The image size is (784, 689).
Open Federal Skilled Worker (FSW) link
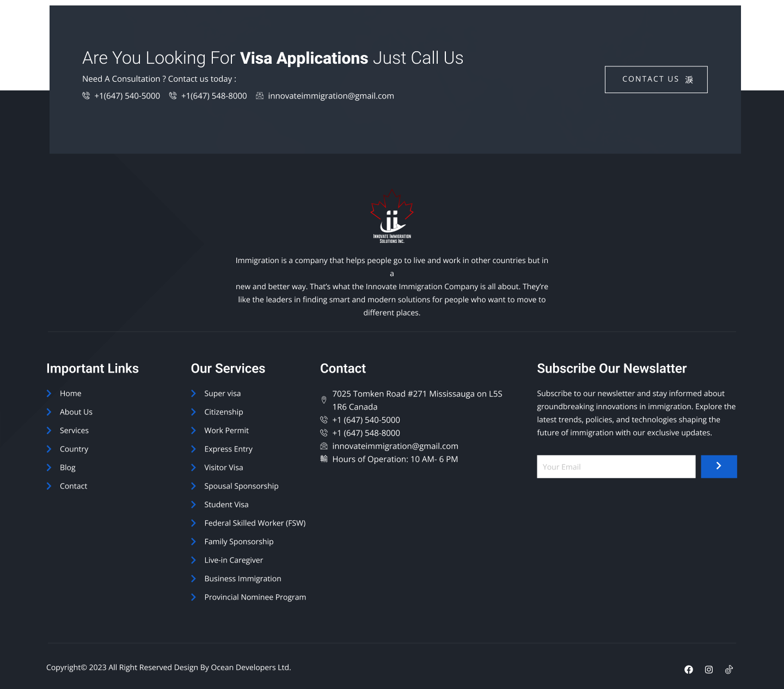255,523
